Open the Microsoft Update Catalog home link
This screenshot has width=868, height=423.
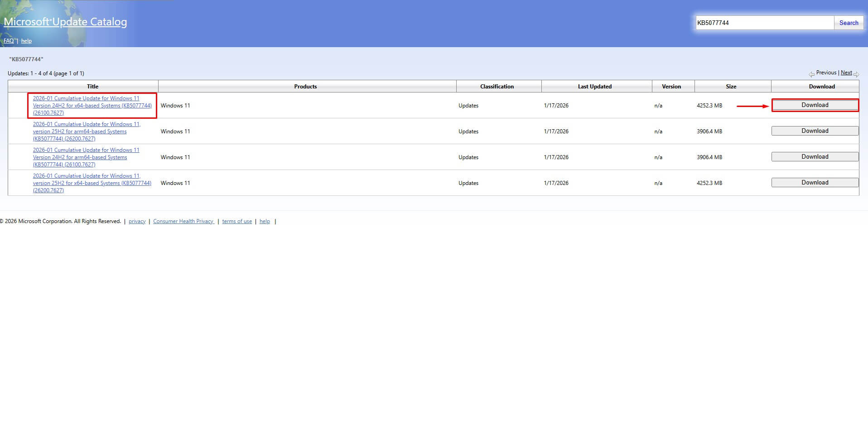coord(65,22)
